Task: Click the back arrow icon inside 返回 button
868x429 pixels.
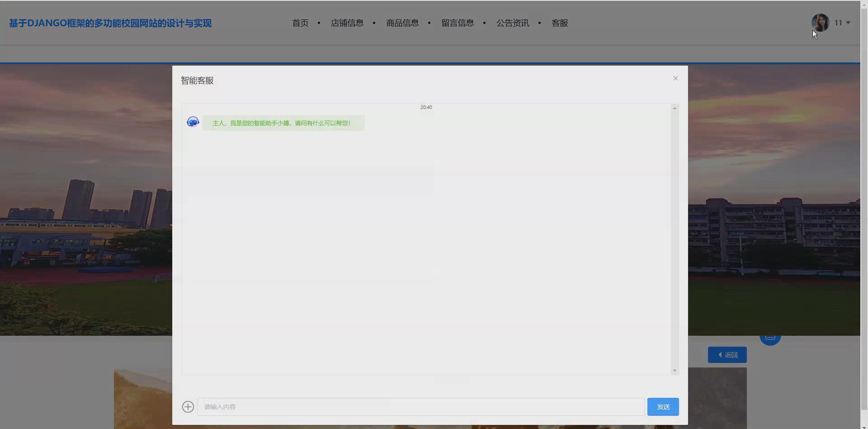Action: 720,354
